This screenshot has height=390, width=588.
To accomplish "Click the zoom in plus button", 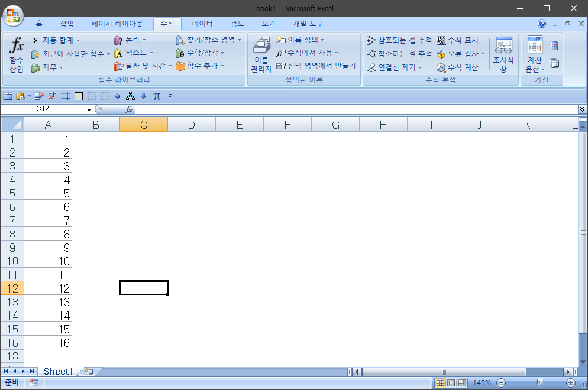I will (571, 383).
